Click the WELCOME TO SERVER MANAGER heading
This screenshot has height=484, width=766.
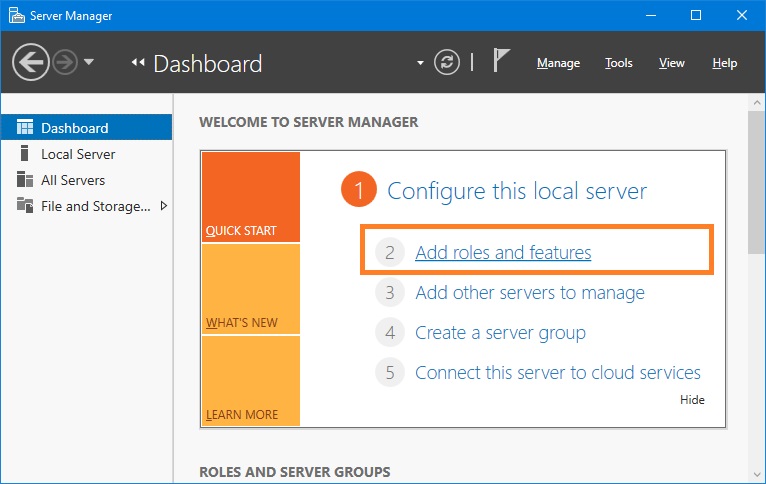[x=309, y=122]
